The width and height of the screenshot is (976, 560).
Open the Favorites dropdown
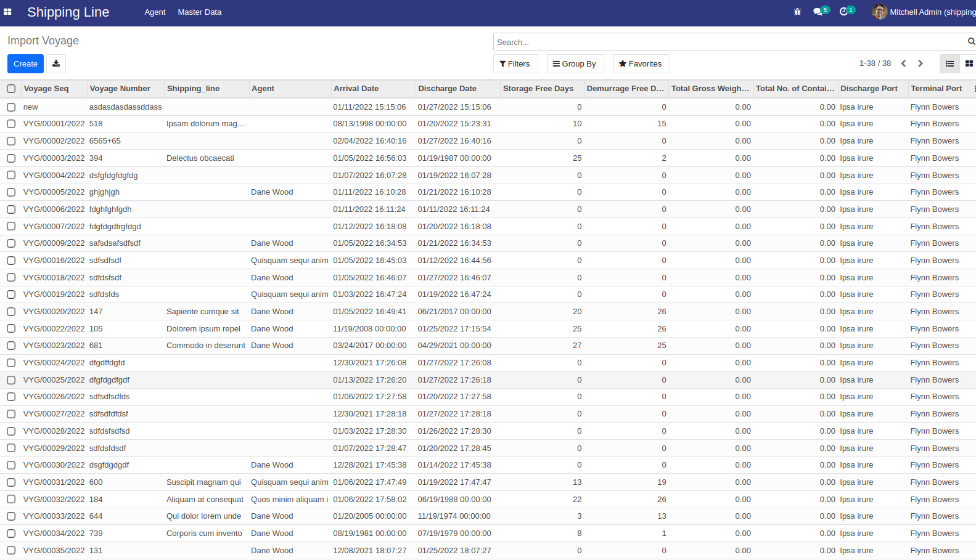[x=641, y=64]
